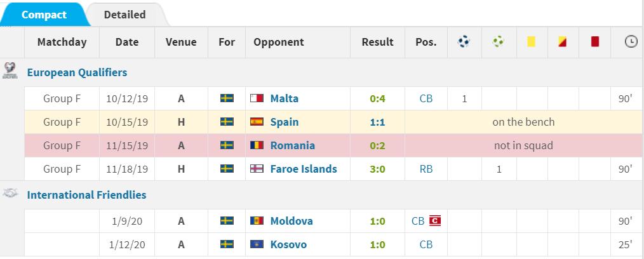Click the Kosovo opponent link
Viewport: 644px width, 259px height.
click(x=288, y=244)
